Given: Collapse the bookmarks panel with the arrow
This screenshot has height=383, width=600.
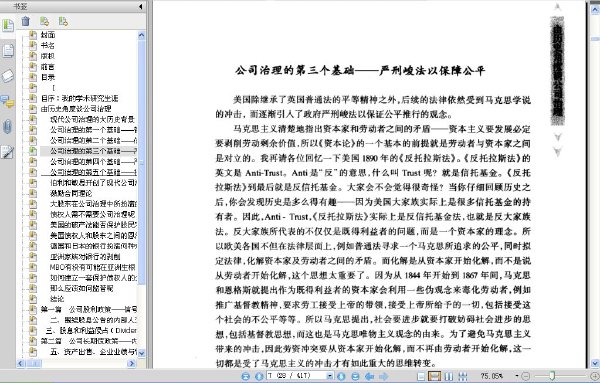Looking at the screenshot, I should coord(140,6).
